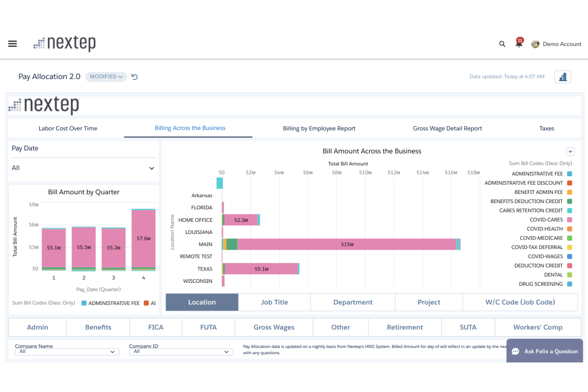The width and height of the screenshot is (588, 392).
Task: Click the nextep logo in header
Action: point(65,43)
